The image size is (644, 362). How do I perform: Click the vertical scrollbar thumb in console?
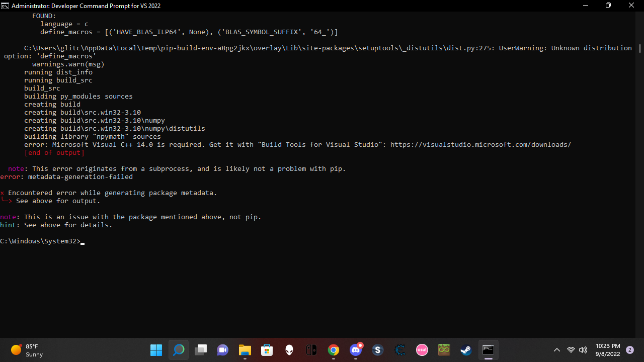(640, 48)
